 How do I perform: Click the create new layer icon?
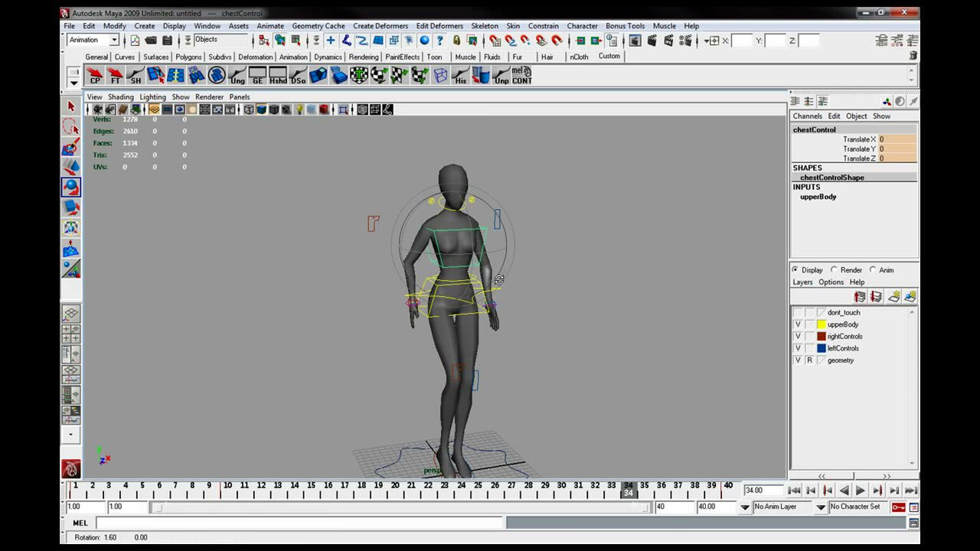point(893,297)
